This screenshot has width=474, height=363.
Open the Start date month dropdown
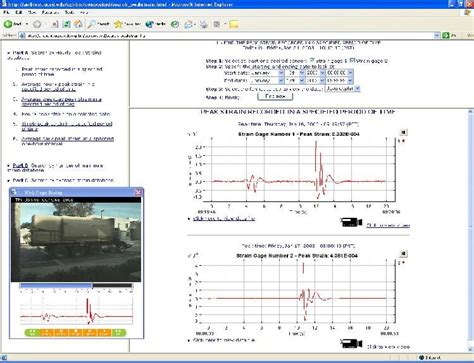(267, 73)
